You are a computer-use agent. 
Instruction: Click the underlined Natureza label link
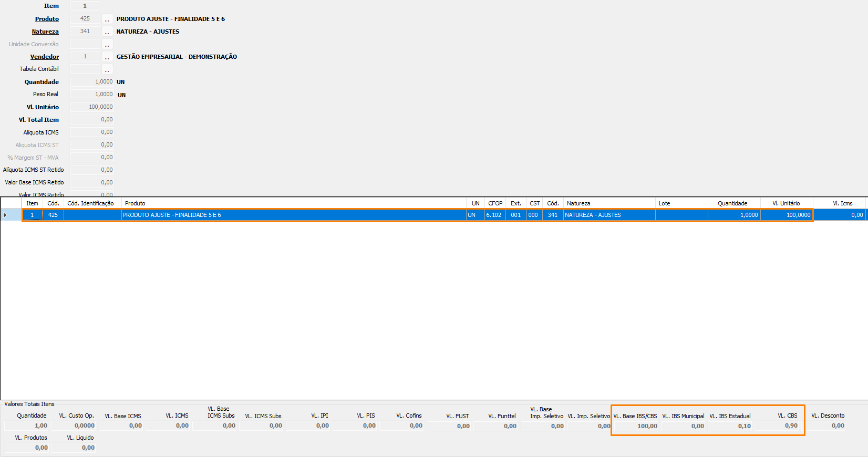[x=45, y=32]
